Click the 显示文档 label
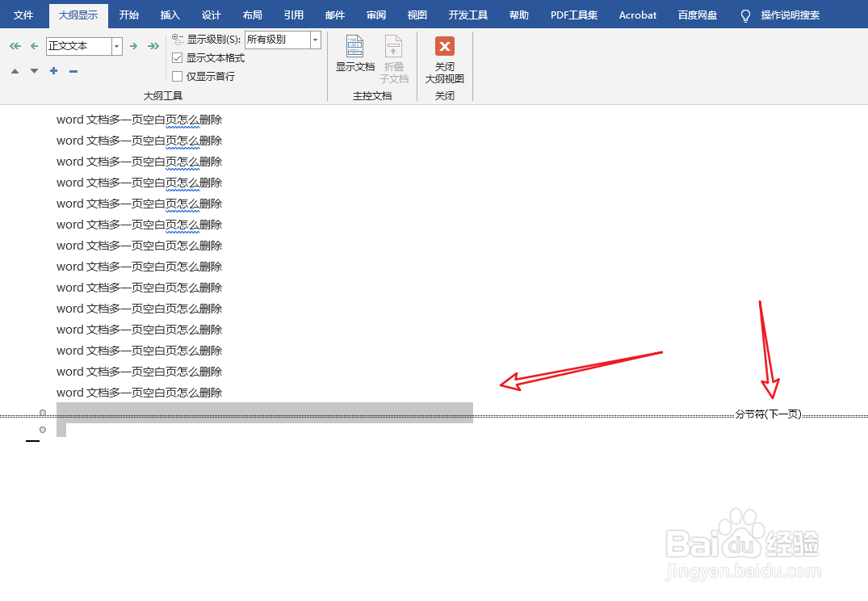This screenshot has height=601, width=868. [x=355, y=66]
